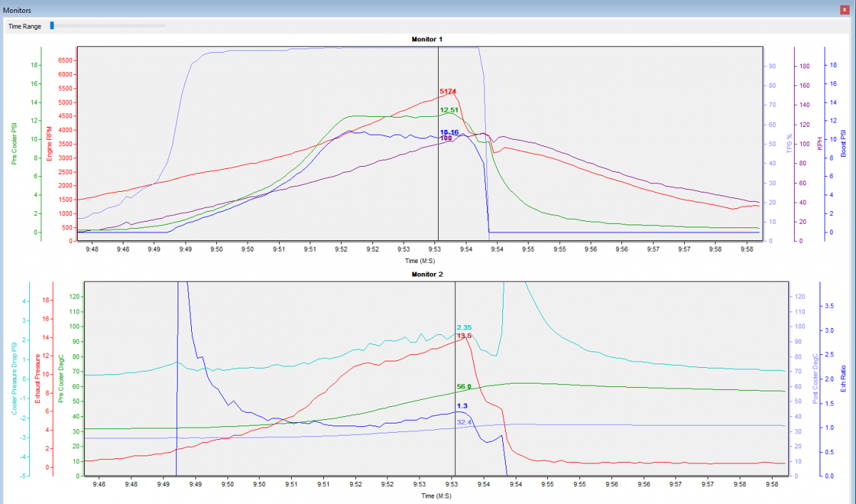Click the Monitor 2 chart title
Viewport: 856px width, 504px height.
tap(427, 274)
